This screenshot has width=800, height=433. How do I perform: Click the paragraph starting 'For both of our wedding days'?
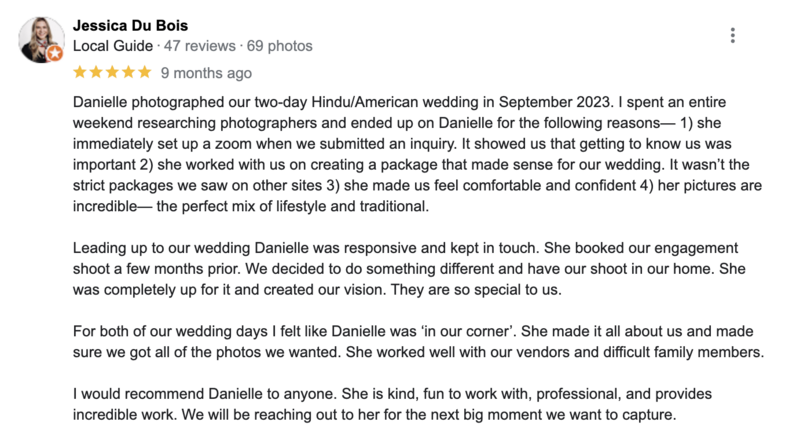(418, 342)
